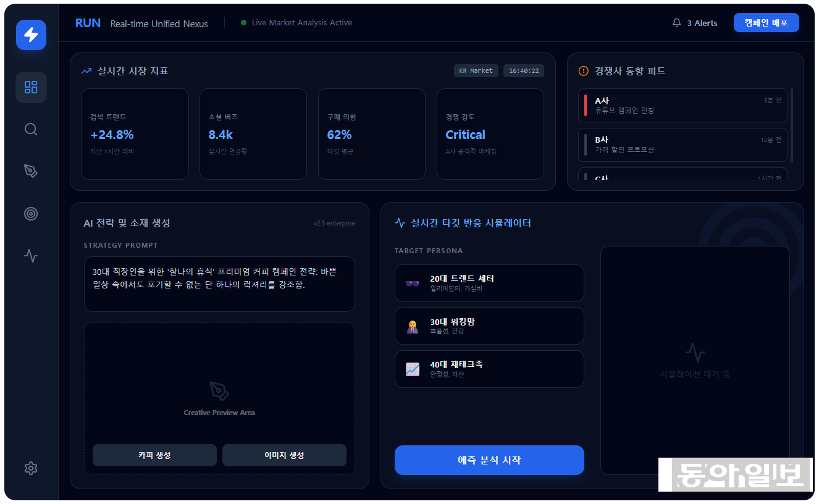Click the lightning bolt logo icon
Image resolution: width=819 pixels, height=504 pixels.
click(31, 35)
